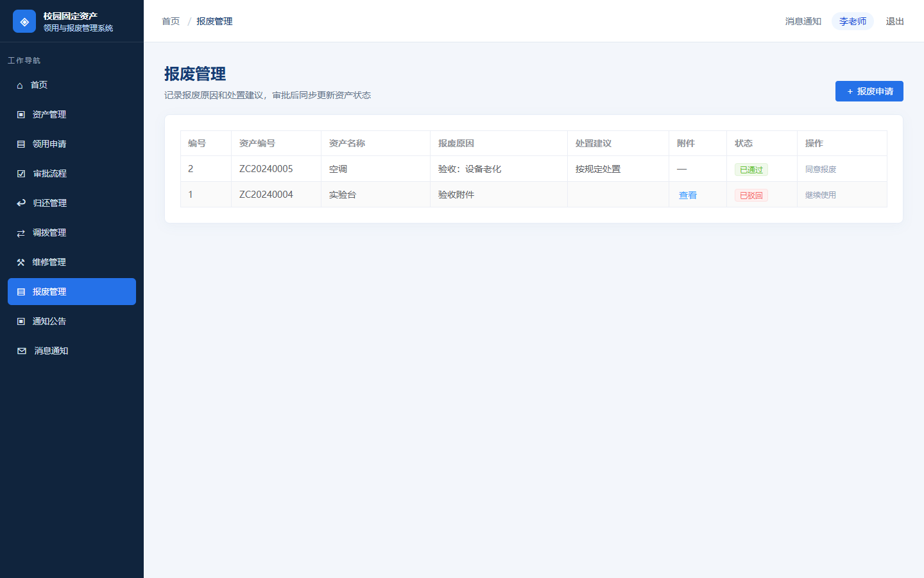924x578 pixels.
Task: Click the 李老师 user badge
Action: pos(853,21)
